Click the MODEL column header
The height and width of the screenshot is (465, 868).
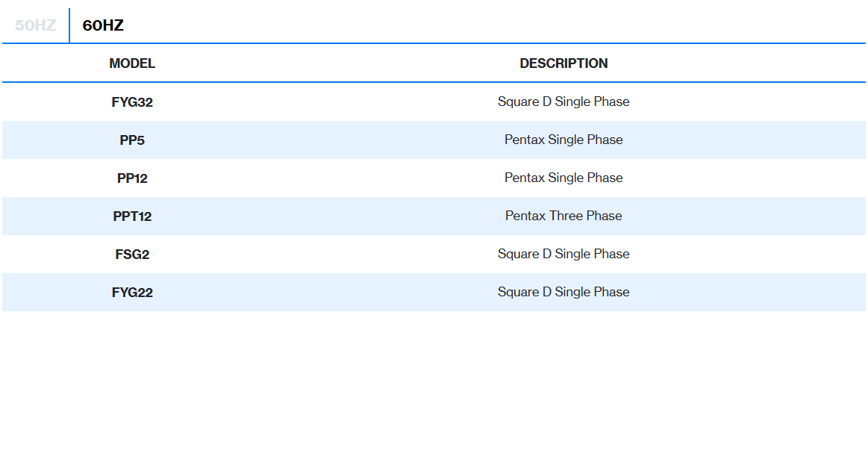pyautogui.click(x=132, y=63)
